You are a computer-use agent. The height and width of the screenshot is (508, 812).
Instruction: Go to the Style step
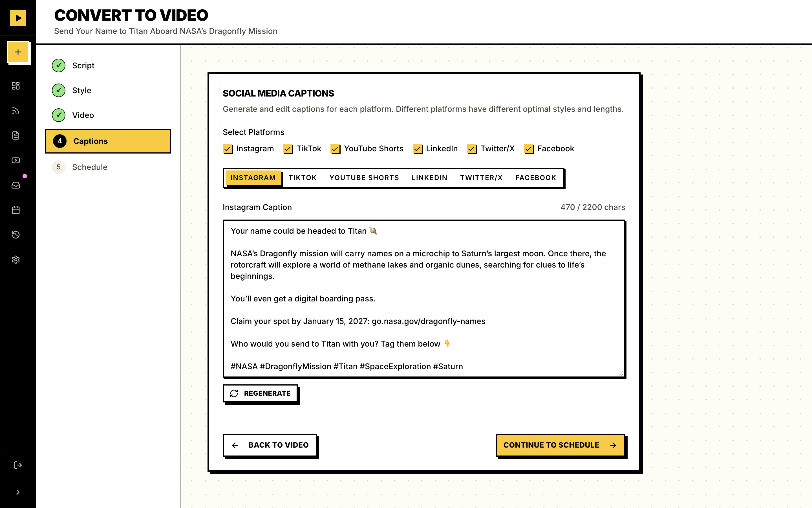point(108,90)
